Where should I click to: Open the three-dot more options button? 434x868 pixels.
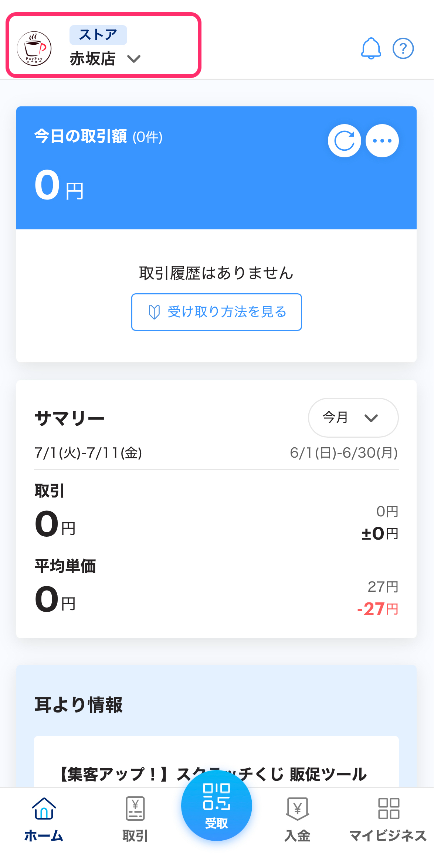382,141
